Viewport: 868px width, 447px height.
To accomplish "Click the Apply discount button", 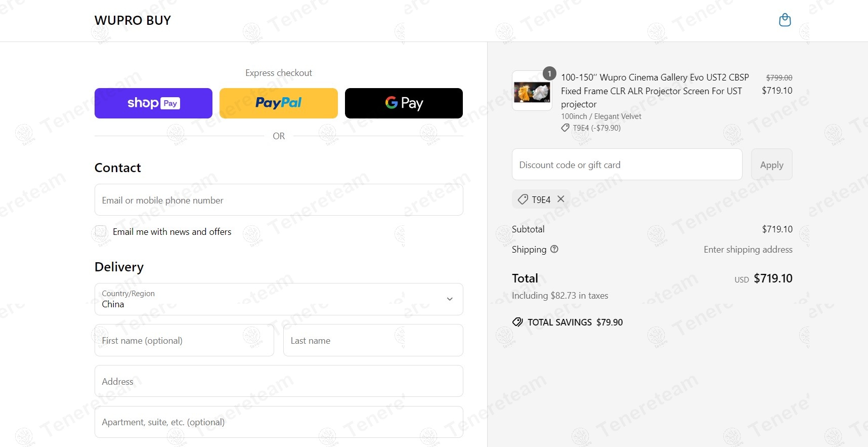I will (771, 165).
